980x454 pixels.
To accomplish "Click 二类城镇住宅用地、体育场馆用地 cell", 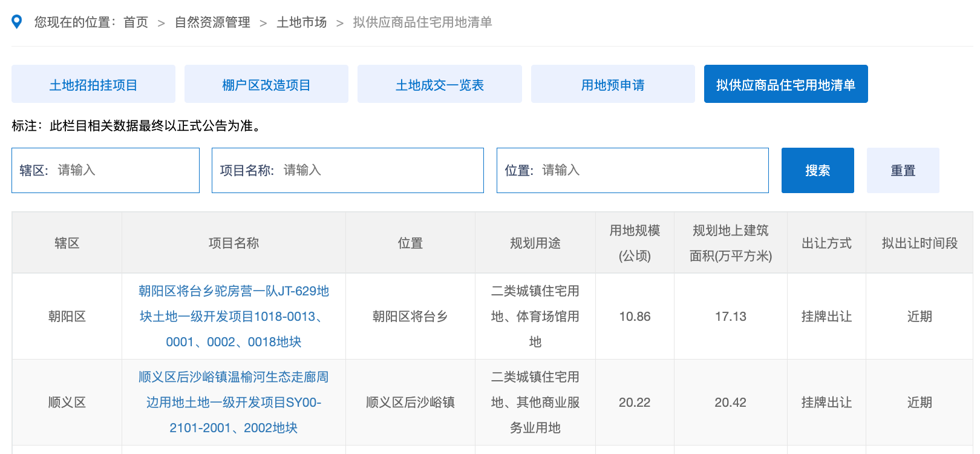I will [535, 317].
